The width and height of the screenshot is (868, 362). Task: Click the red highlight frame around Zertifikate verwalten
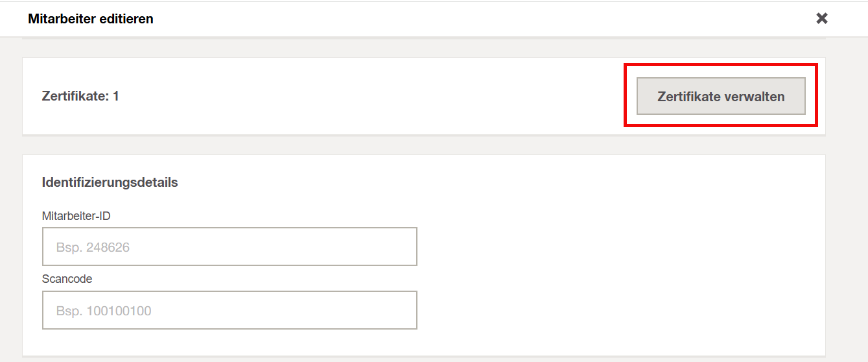tap(720, 65)
